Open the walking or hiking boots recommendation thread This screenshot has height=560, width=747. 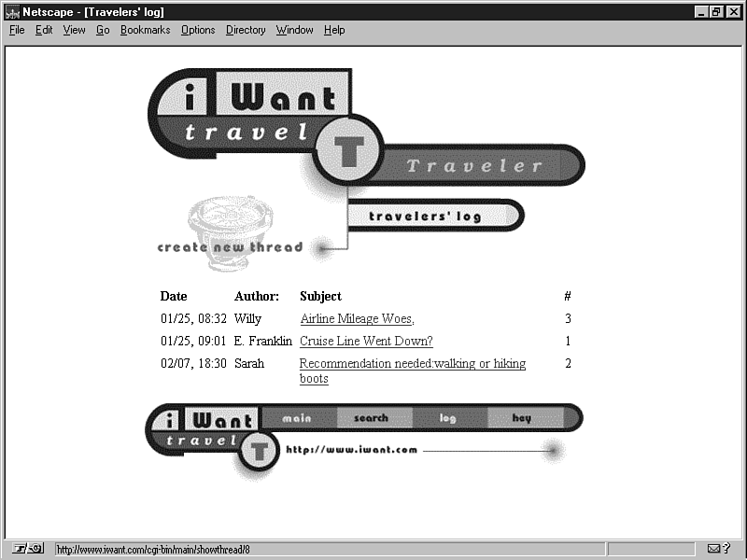coord(412,364)
